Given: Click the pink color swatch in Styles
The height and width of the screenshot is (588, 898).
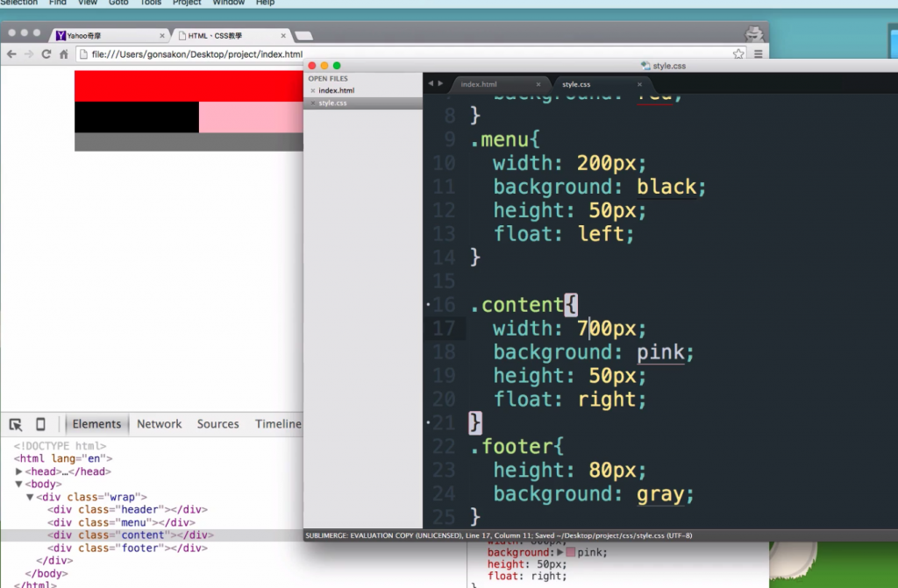Looking at the screenshot, I should 570,552.
